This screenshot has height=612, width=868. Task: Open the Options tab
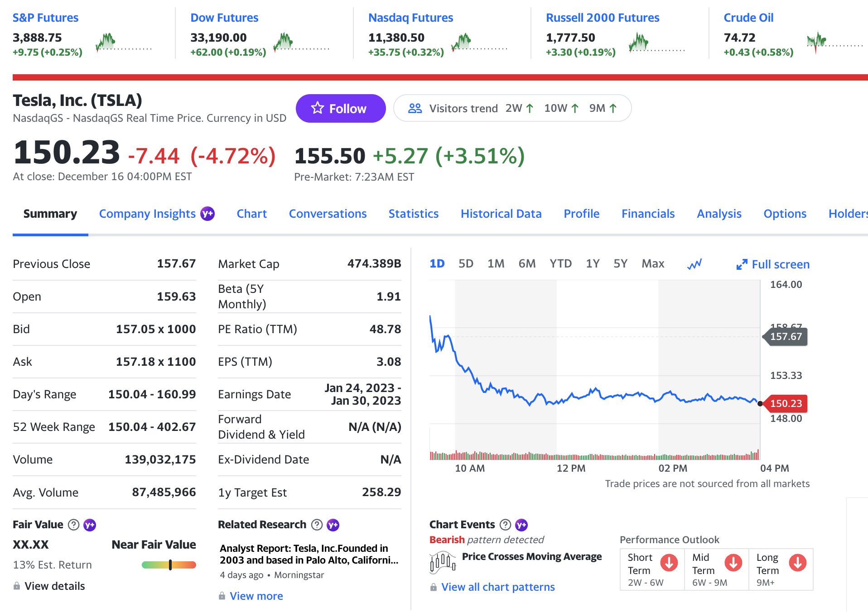click(x=785, y=214)
